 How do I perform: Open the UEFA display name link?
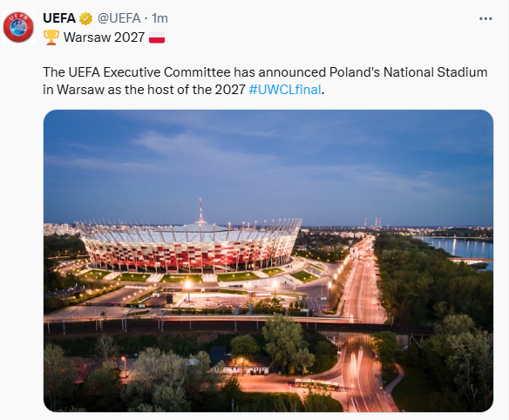[x=59, y=18]
